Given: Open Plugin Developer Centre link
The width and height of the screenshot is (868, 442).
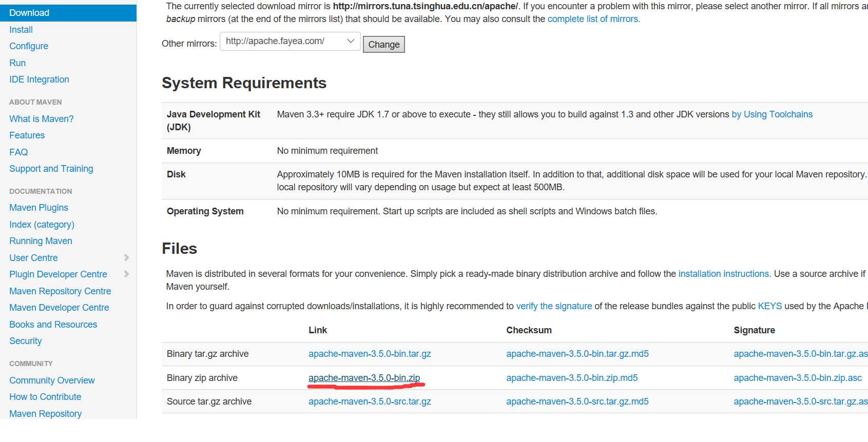Looking at the screenshot, I should [x=58, y=274].
